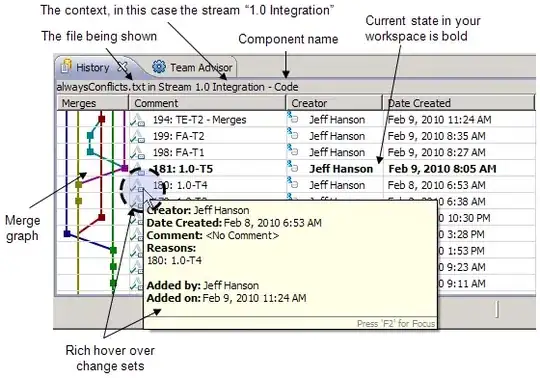
Task: Click the change set icon beside 199: FA-T2
Action: 137,136
